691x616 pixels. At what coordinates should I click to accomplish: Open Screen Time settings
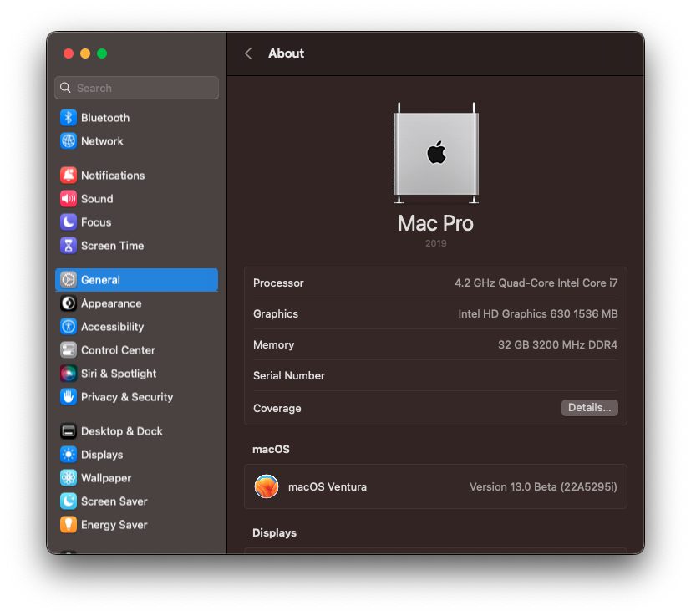point(137,246)
